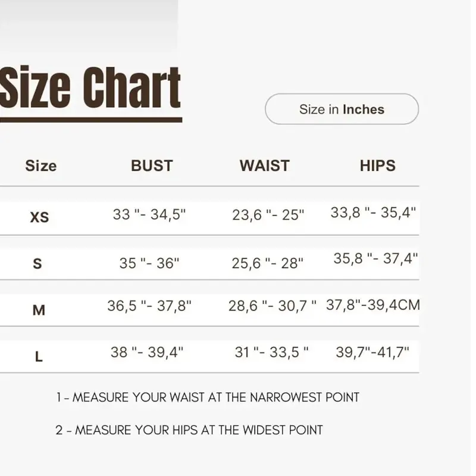Click M hips value 37,8"-39,4CM

coord(373,305)
